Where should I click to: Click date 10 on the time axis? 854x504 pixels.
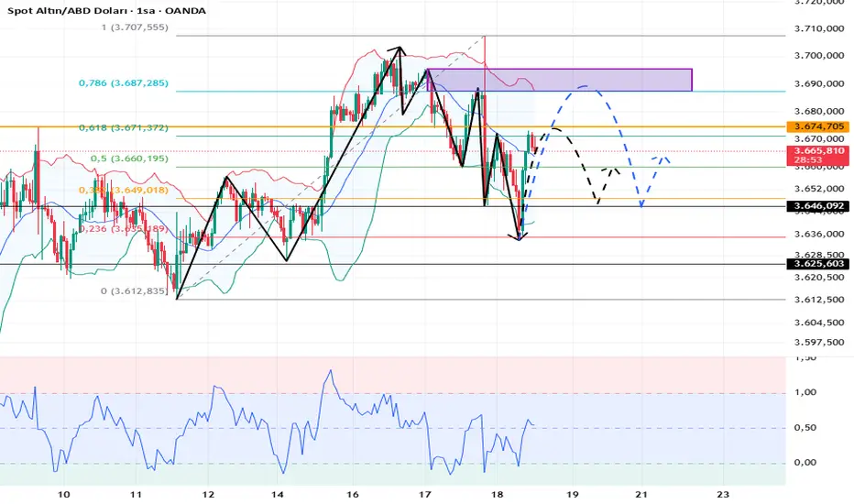(64, 494)
